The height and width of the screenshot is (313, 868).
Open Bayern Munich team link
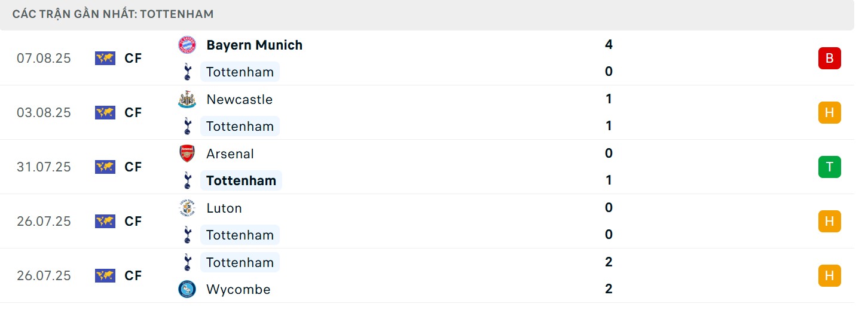click(x=254, y=45)
